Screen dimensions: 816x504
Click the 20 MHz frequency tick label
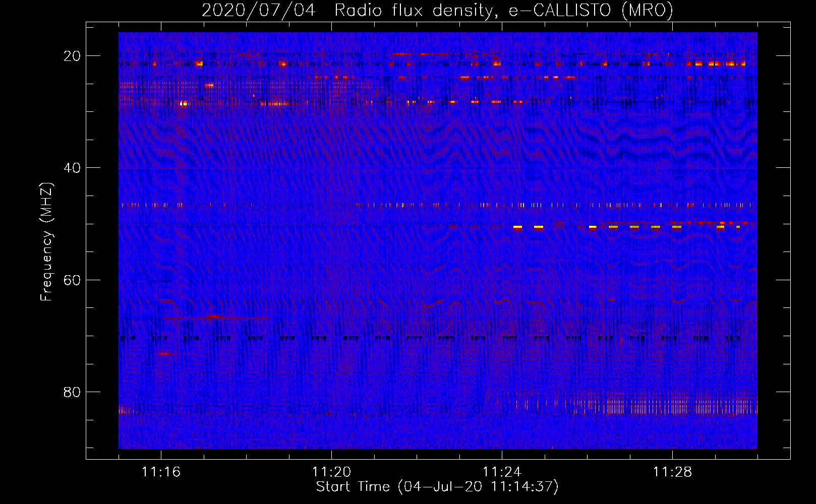click(x=72, y=56)
